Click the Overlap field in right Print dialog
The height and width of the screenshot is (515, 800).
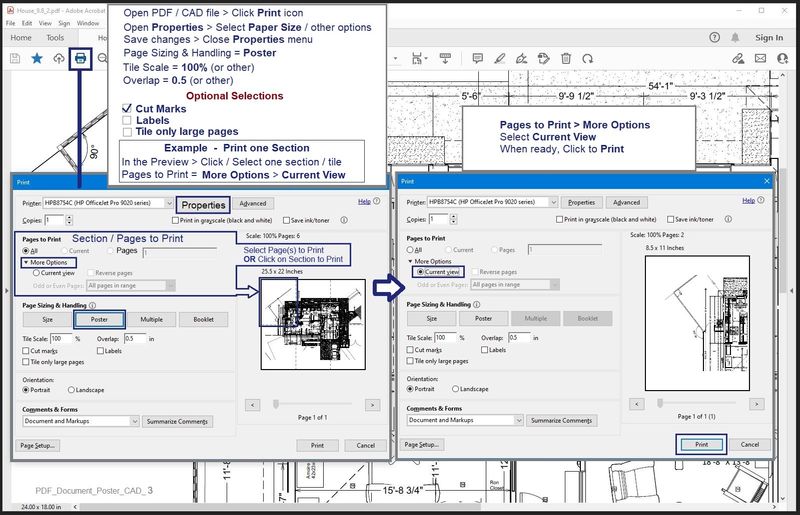[519, 338]
